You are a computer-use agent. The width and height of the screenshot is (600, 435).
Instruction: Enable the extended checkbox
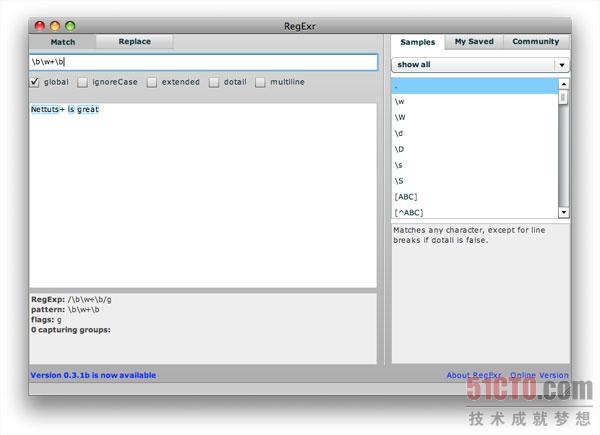[x=152, y=82]
